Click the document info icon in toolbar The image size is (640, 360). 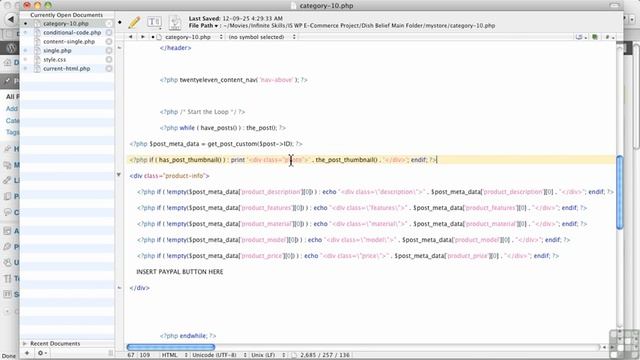pos(175,22)
